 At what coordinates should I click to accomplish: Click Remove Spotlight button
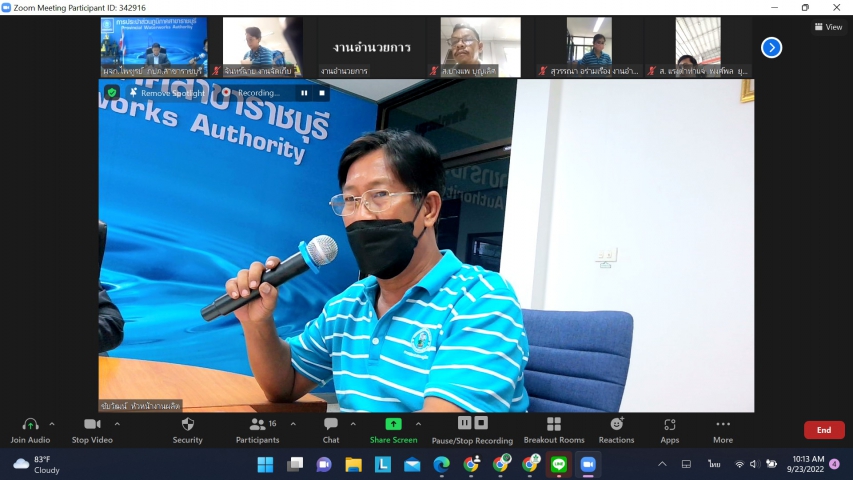[x=168, y=93]
